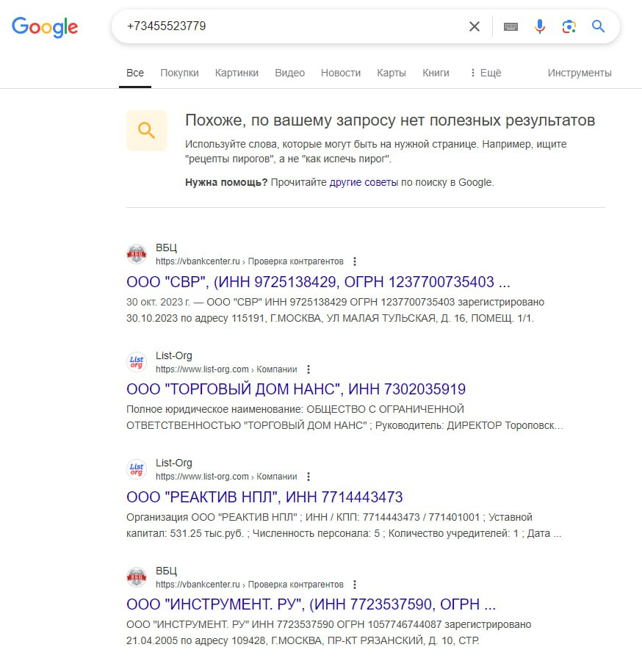The height and width of the screenshot is (672, 642).
Task: Start voice search with the microphone icon
Action: pos(540,26)
